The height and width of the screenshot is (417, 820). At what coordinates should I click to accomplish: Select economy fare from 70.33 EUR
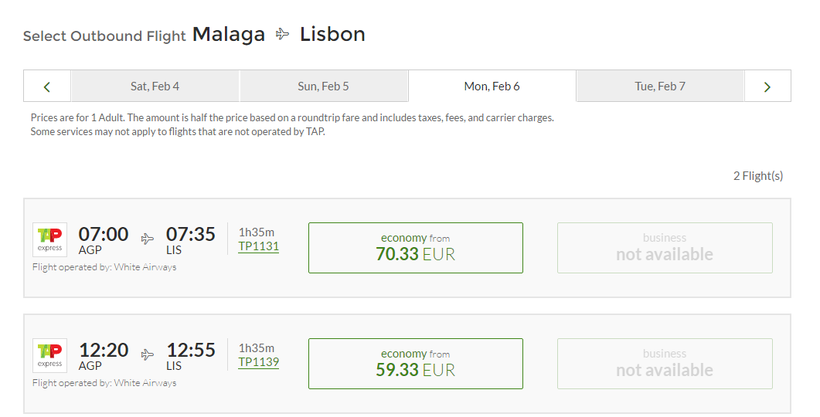point(416,248)
